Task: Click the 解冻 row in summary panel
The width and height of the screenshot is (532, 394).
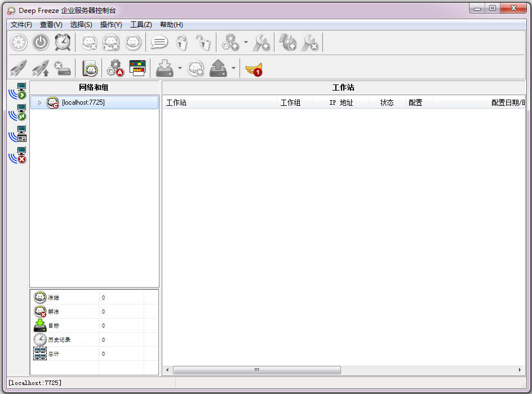Action: 94,311
